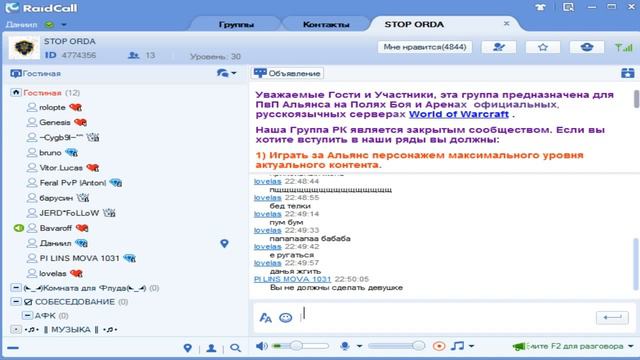Adjust the speaker volume slider
This screenshot has height=360, width=640.
[x=300, y=346]
